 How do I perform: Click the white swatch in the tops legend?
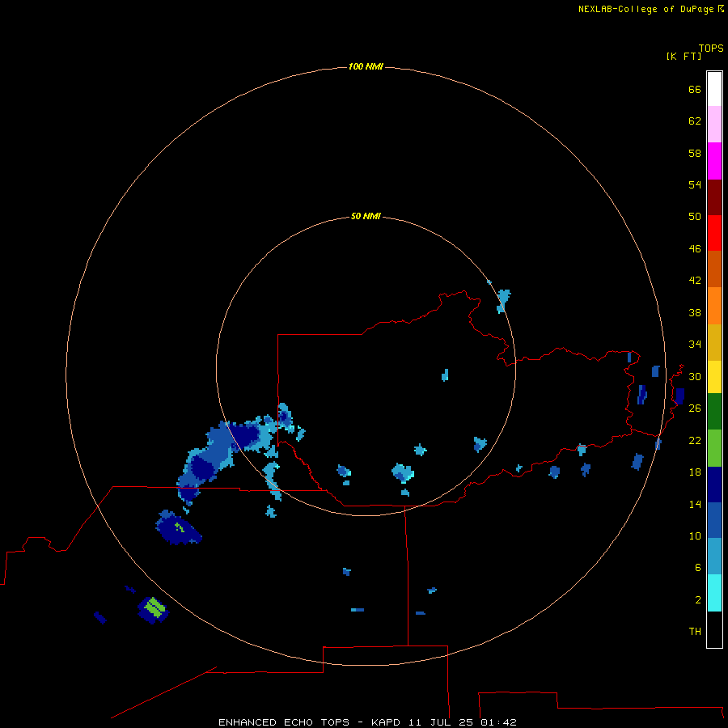[x=714, y=89]
